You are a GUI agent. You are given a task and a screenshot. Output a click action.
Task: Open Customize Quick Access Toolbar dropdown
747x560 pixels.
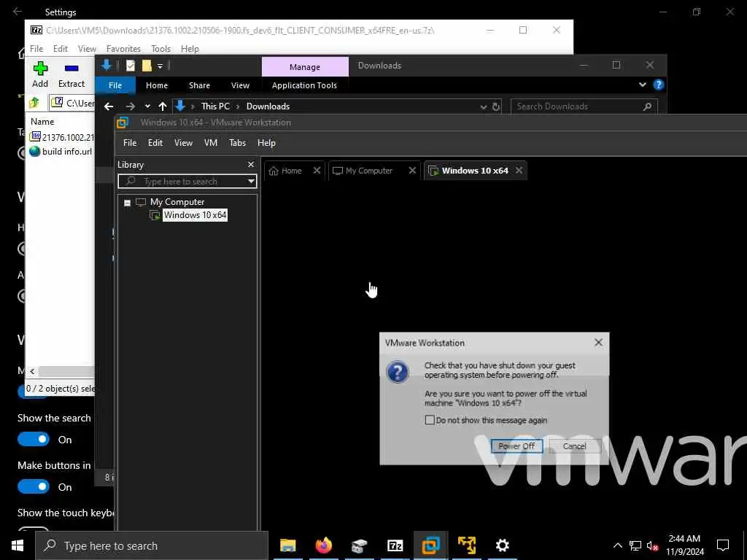click(x=160, y=66)
